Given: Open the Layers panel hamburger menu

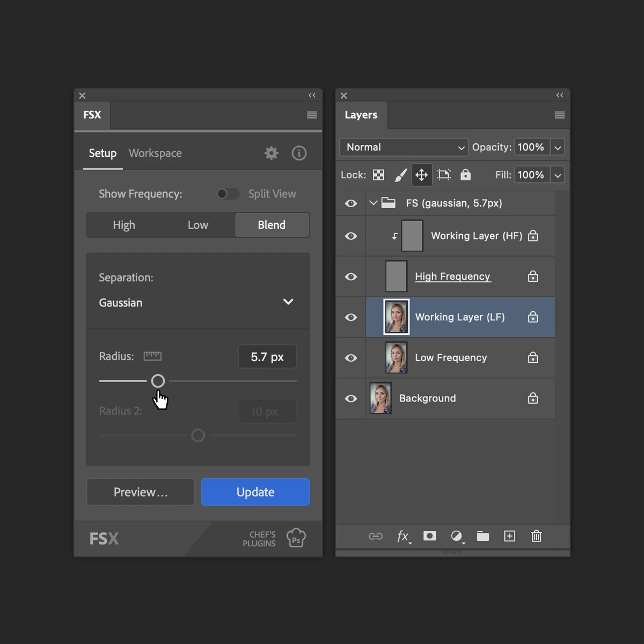Looking at the screenshot, I should click(560, 115).
